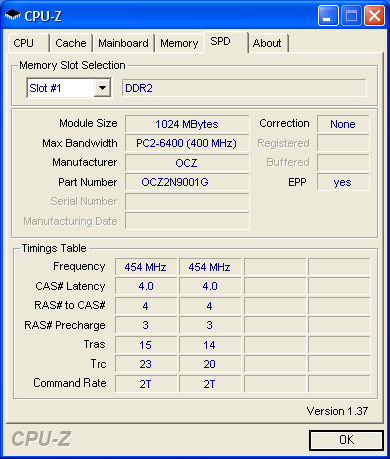Switch to the Memory tab
This screenshot has height=459, width=390.
[179, 43]
